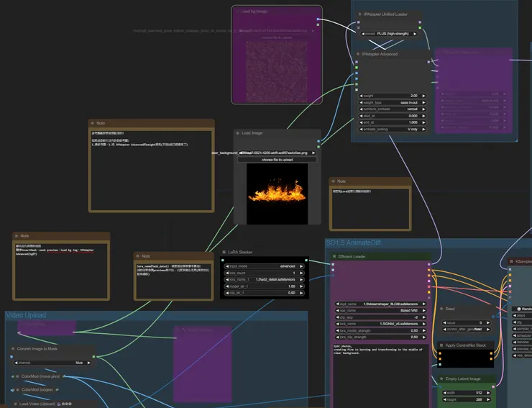The height and width of the screenshot is (408, 532).
Task: Click the blue input socket of Convert Image to Mask
Action: click(12, 357)
